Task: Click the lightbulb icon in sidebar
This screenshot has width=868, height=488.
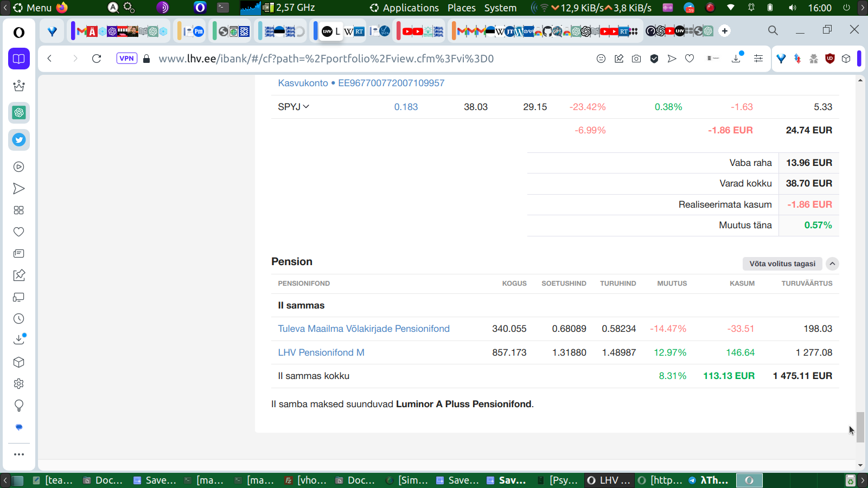Action: pos(19,406)
